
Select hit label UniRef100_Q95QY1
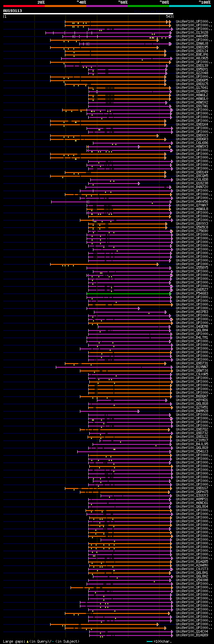tap(192, 69)
